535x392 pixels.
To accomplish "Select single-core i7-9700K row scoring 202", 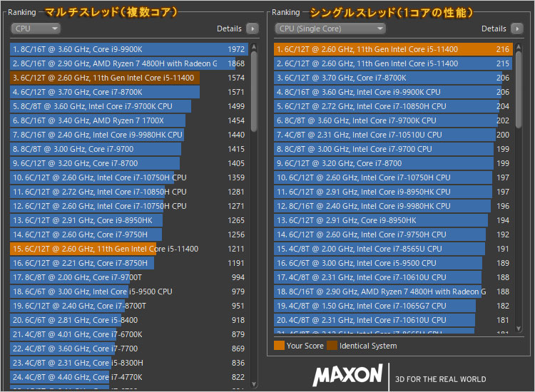I will [x=393, y=120].
